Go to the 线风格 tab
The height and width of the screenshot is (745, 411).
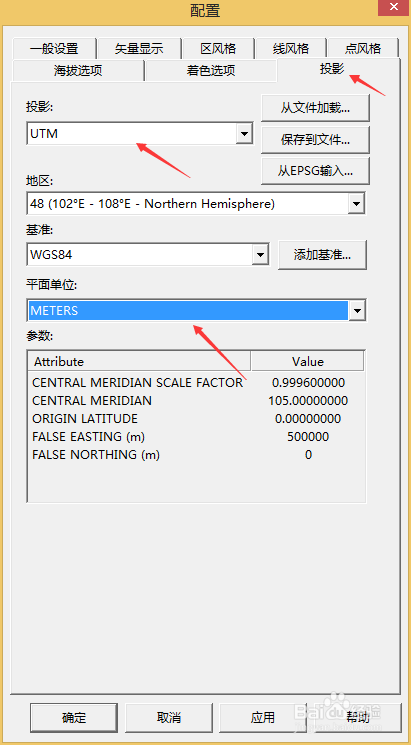290,48
